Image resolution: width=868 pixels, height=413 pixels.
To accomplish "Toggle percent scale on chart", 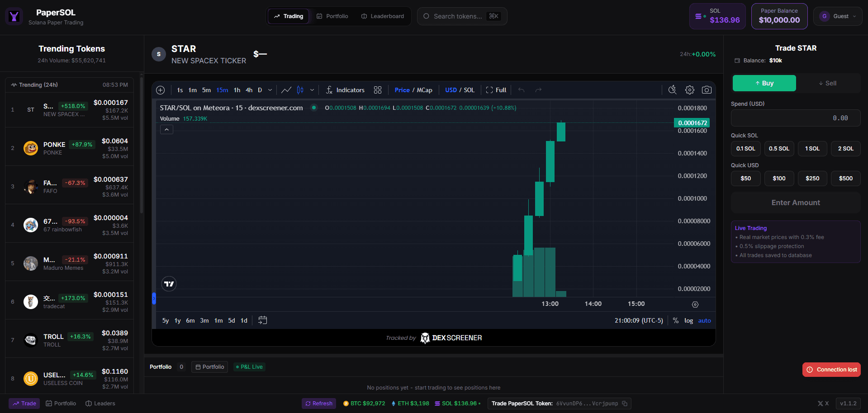I will [x=675, y=320].
